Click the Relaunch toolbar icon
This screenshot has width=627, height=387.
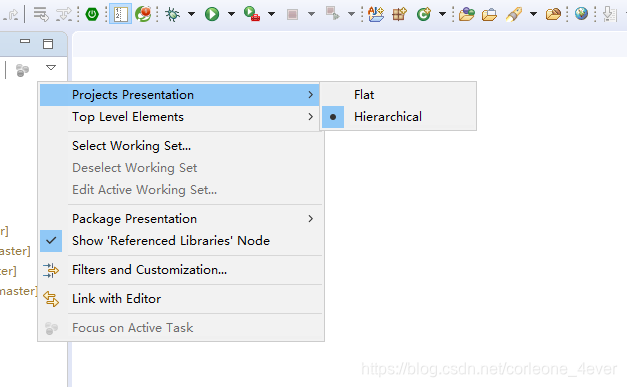(x=332, y=14)
